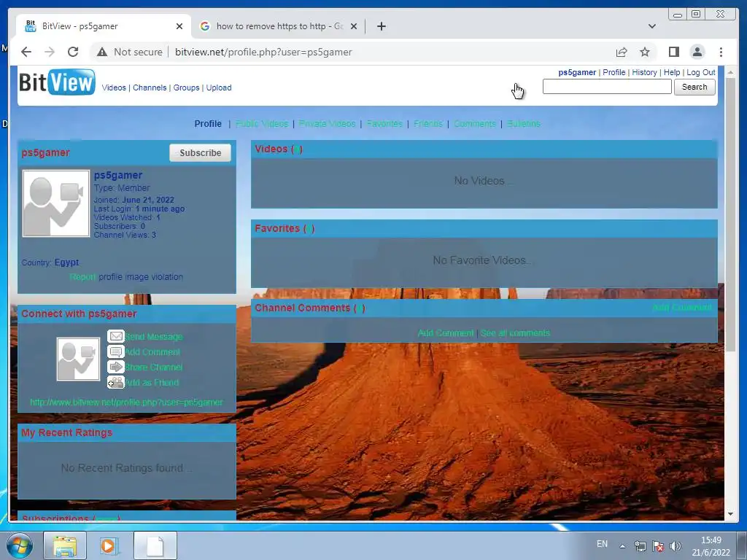
Task: Open the Profile link in top-right header
Action: pos(614,72)
